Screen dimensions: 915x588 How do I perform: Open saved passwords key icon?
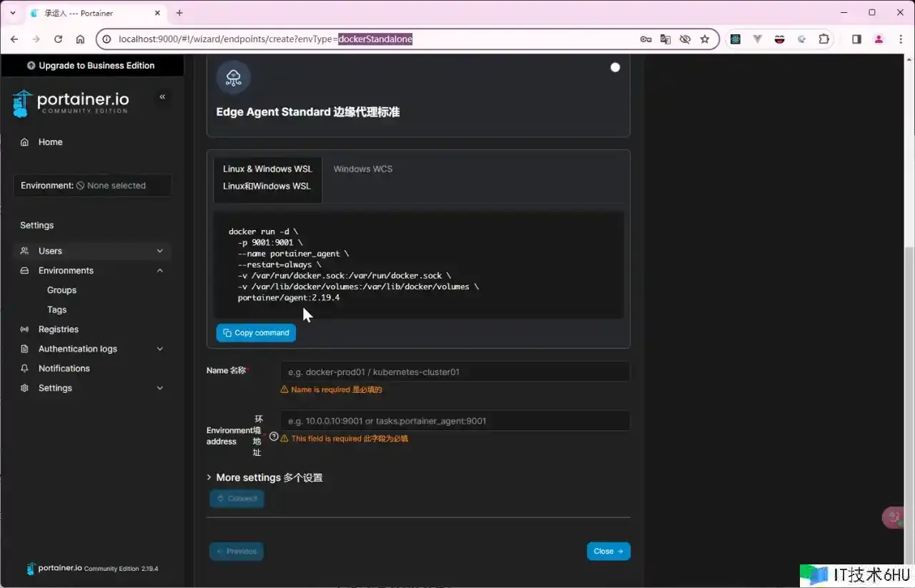coord(646,39)
